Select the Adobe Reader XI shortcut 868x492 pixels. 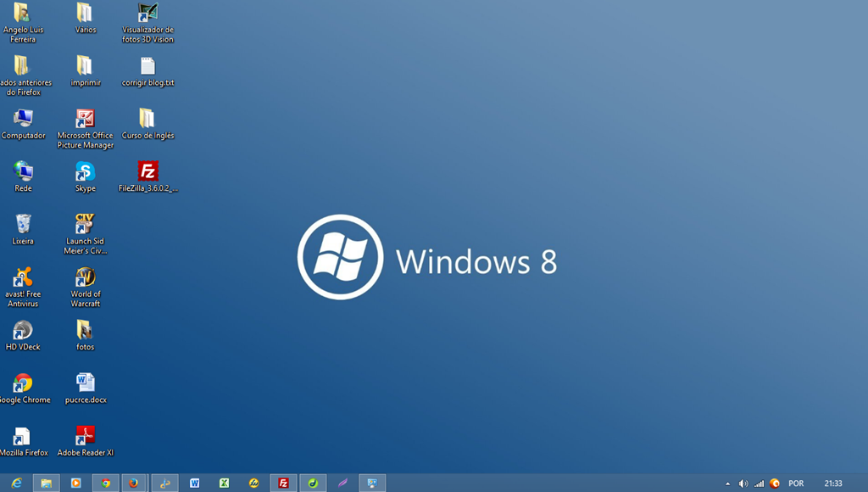click(86, 442)
